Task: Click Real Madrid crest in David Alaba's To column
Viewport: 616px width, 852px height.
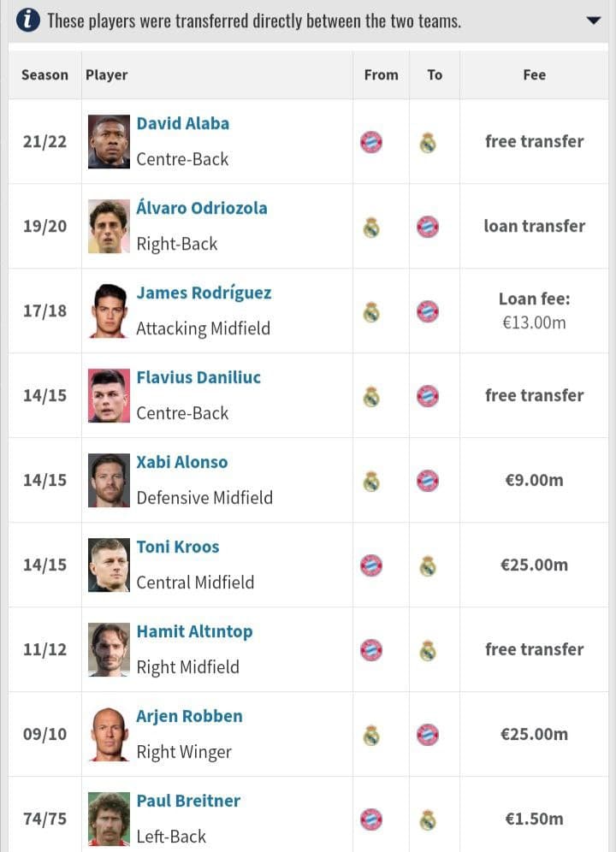Action: (x=428, y=143)
